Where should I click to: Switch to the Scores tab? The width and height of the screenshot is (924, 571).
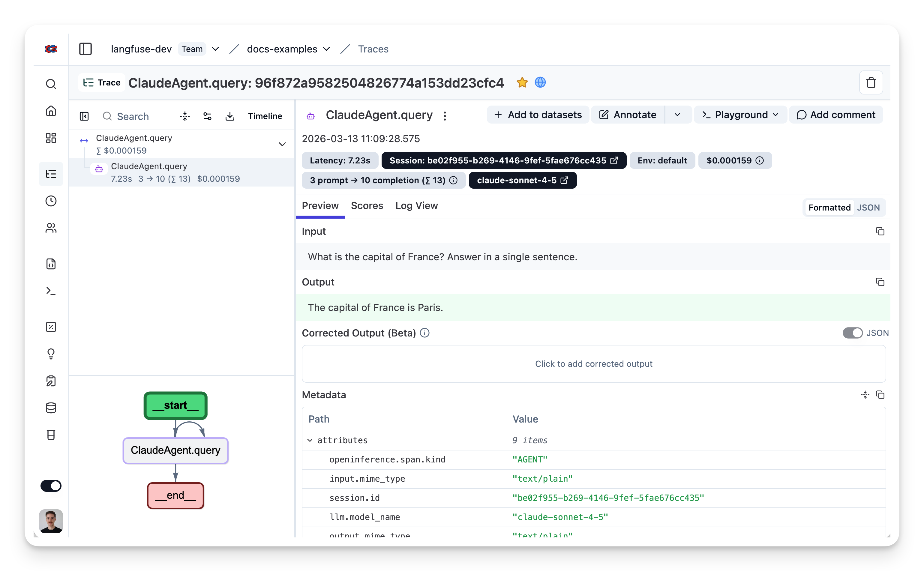pyautogui.click(x=367, y=206)
